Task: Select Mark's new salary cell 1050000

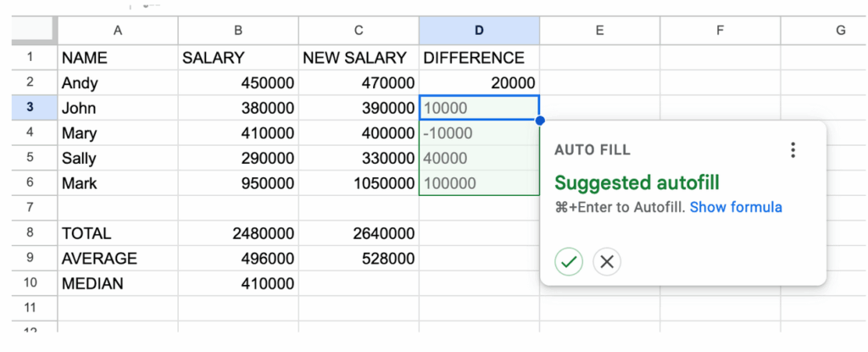Action: (359, 183)
